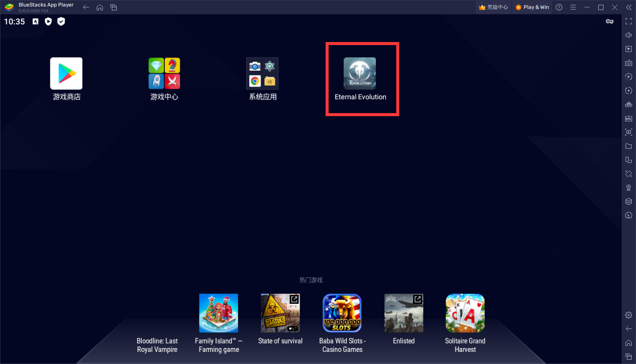The image size is (636, 364).
Task: Open volume control in sidebar
Action: [x=629, y=35]
